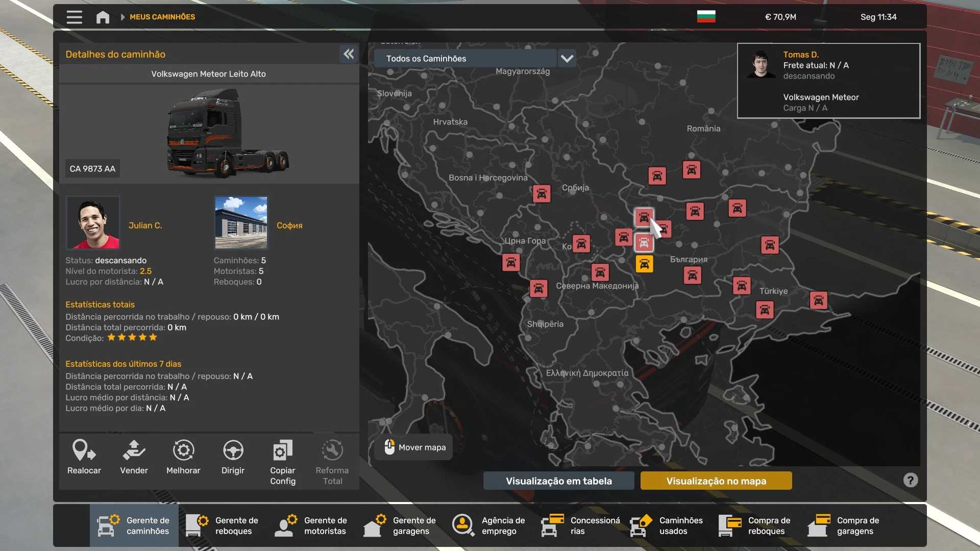Image resolution: width=980 pixels, height=551 pixels.
Task: Switch to Visualização em tabela
Action: pos(558,481)
